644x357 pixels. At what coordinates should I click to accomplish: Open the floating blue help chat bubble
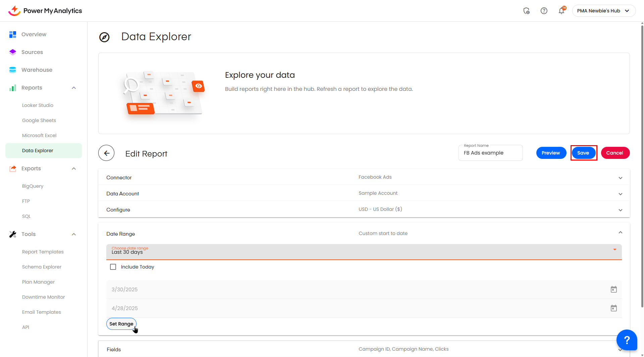[x=626, y=340]
